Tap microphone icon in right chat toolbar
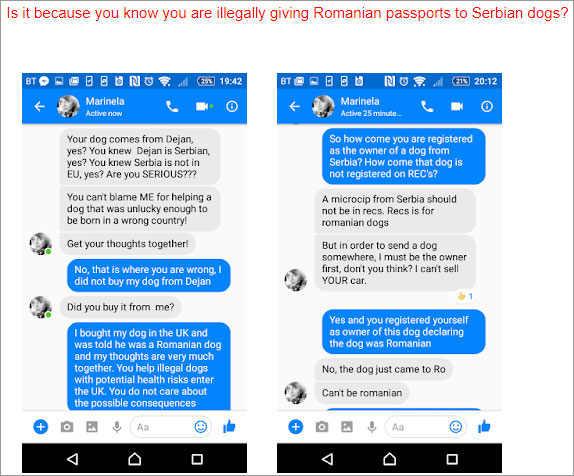The width and height of the screenshot is (574, 476). [x=372, y=427]
